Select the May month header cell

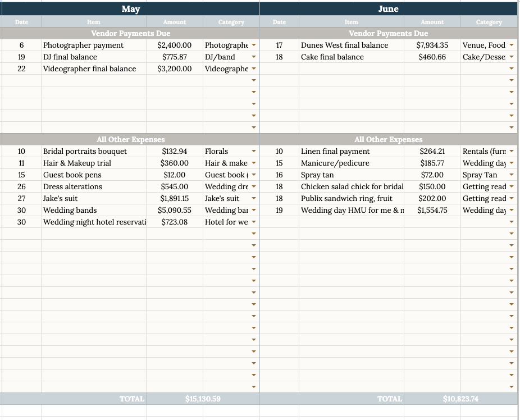131,9
